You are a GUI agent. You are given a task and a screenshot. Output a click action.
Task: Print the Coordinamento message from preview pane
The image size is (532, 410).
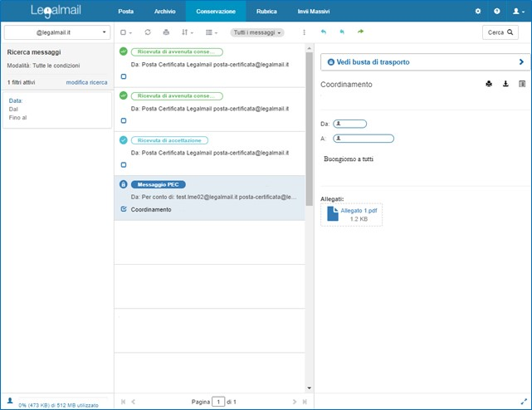(489, 84)
